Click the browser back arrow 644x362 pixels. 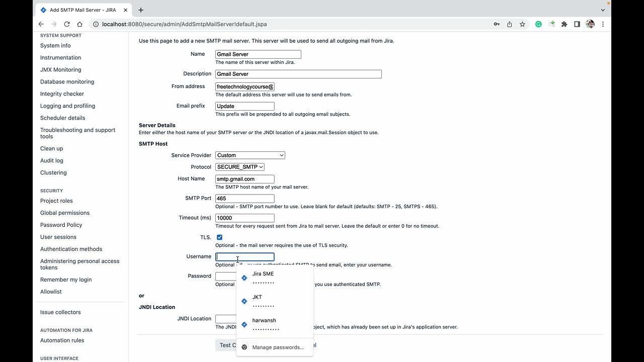tap(41, 24)
